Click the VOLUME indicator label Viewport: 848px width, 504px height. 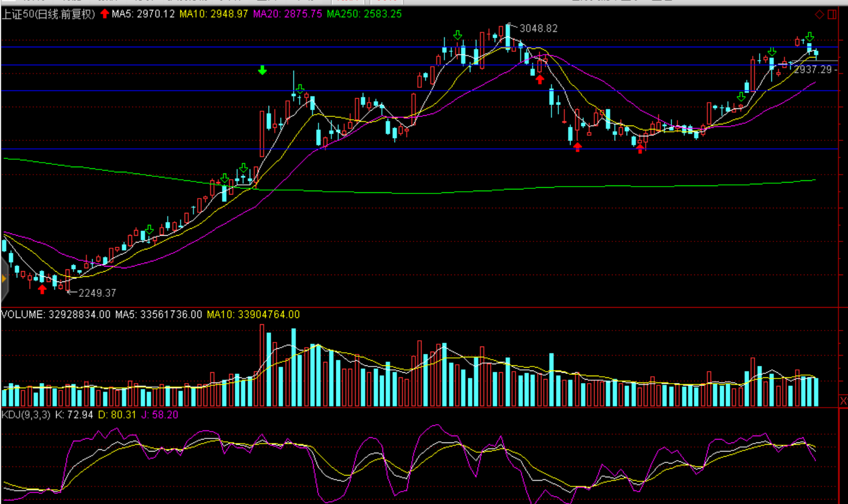tap(55, 315)
